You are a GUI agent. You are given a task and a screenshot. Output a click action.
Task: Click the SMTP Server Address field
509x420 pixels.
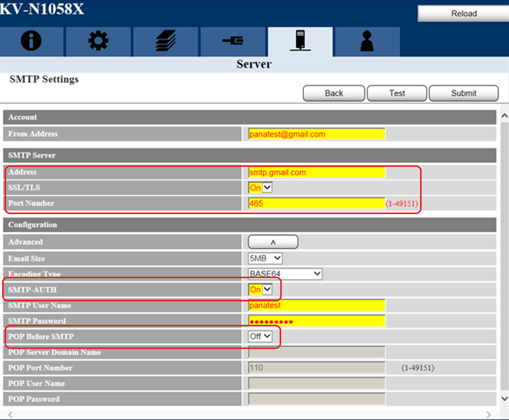point(317,172)
